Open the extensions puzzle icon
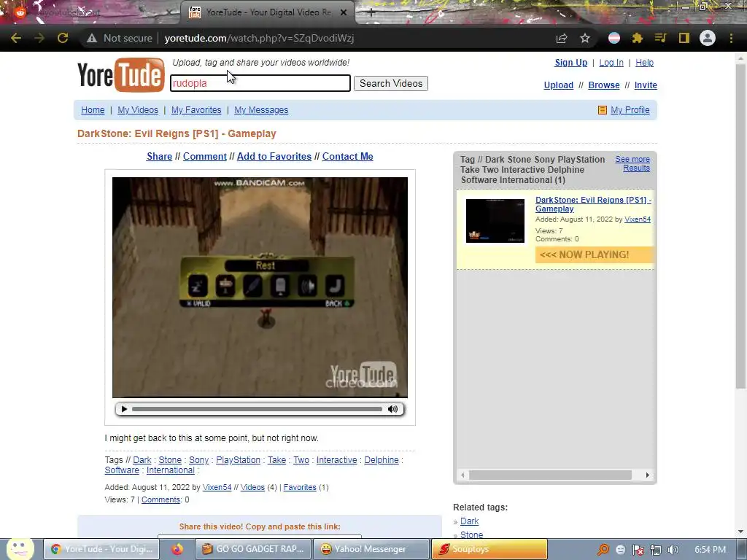The height and width of the screenshot is (560, 747). 638,38
